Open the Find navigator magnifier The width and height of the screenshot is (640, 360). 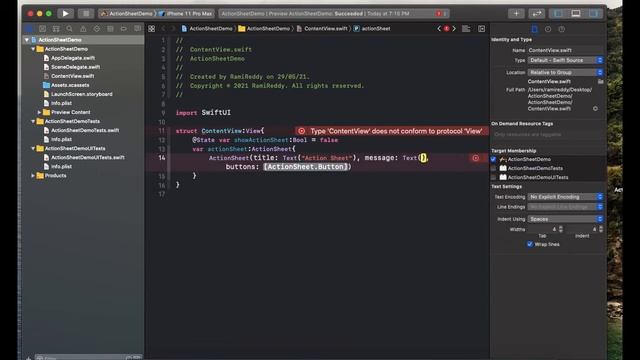click(x=69, y=29)
